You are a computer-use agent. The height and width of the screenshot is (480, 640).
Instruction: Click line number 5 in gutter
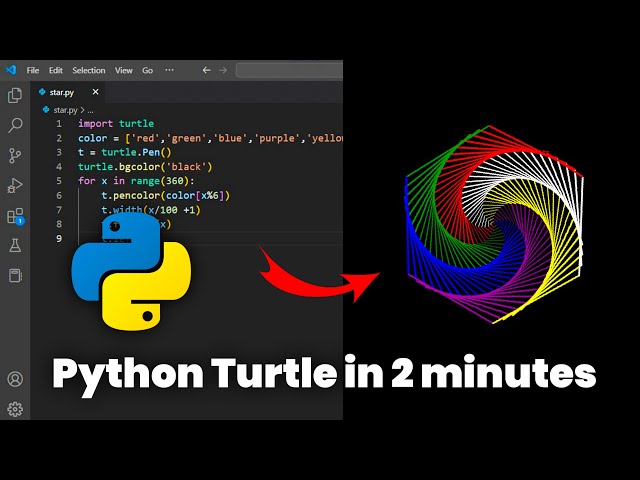(59, 181)
